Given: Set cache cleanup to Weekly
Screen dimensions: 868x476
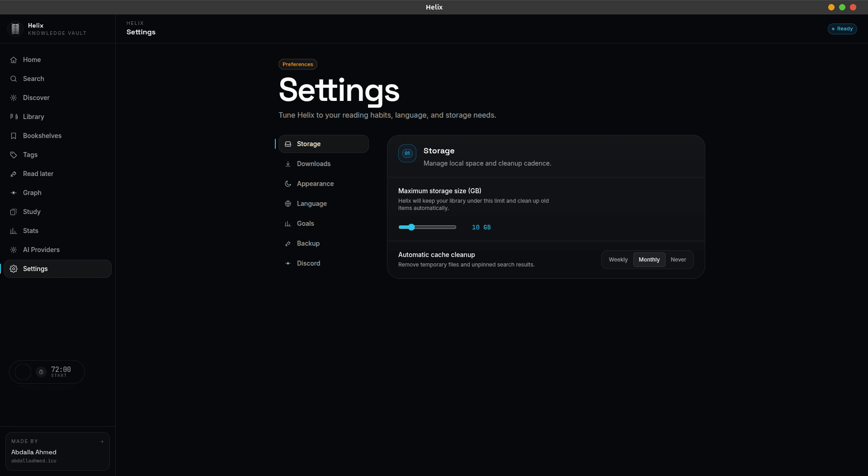Looking at the screenshot, I should 618,260.
